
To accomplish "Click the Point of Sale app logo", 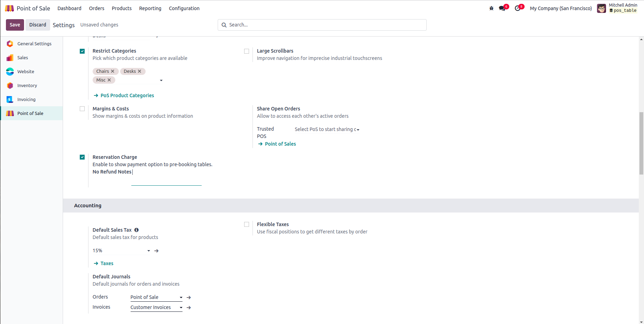I will click(9, 8).
